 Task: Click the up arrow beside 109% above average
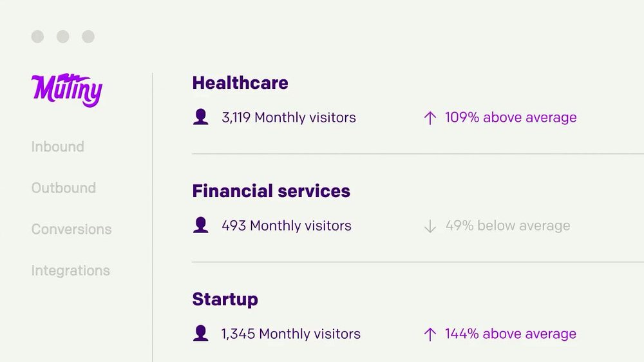(430, 118)
